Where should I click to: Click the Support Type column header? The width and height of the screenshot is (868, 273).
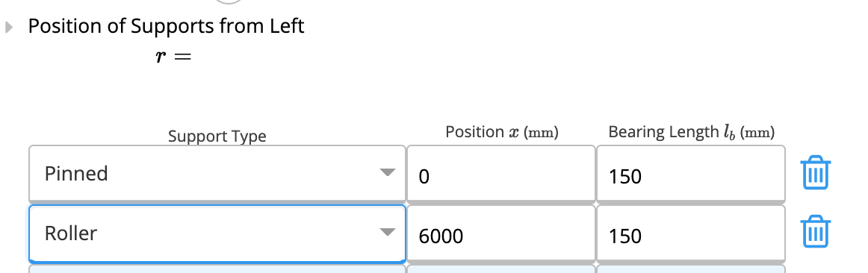[217, 136]
